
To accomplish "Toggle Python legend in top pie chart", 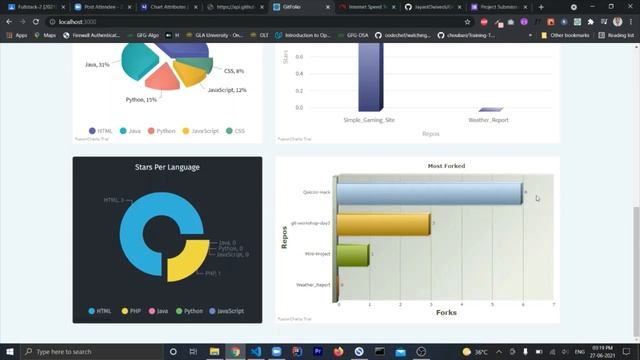I will (162, 131).
